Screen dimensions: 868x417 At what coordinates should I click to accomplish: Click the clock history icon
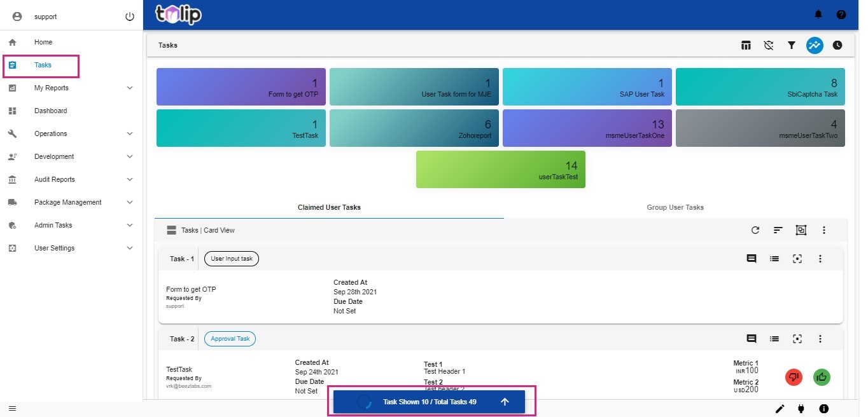click(837, 45)
